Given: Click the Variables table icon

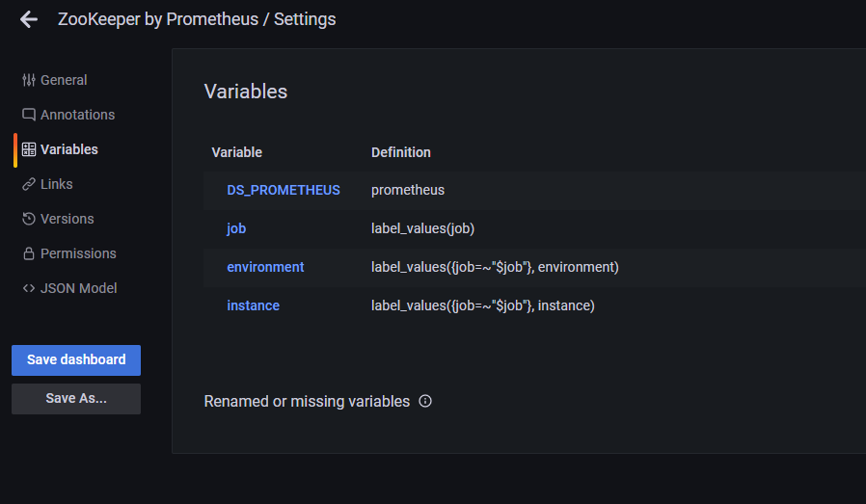Looking at the screenshot, I should [x=29, y=149].
